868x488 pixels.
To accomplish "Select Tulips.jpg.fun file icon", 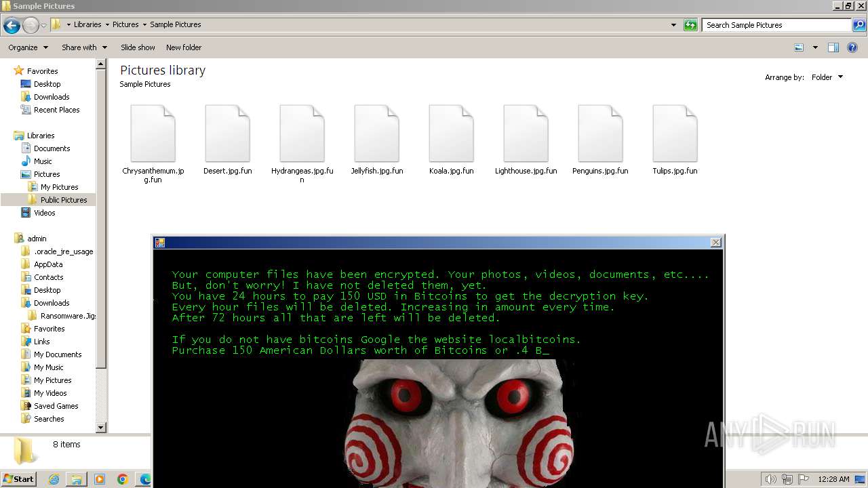I will click(675, 134).
